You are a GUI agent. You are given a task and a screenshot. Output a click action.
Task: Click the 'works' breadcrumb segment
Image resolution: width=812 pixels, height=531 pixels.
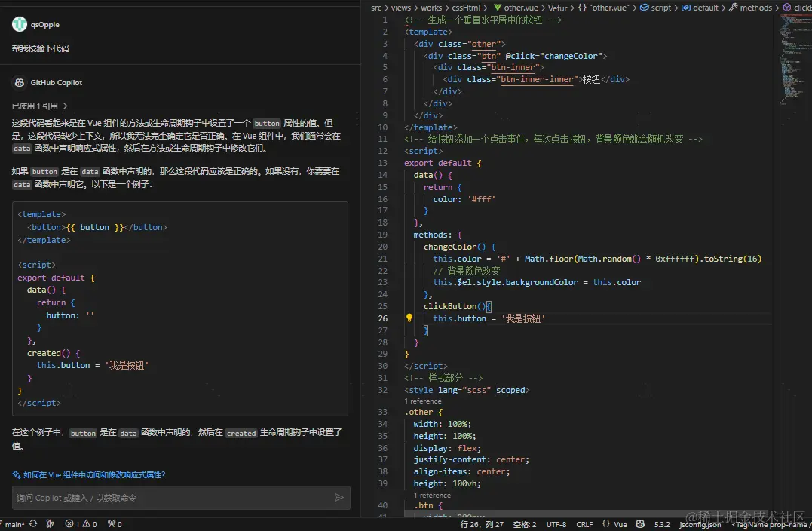point(431,8)
